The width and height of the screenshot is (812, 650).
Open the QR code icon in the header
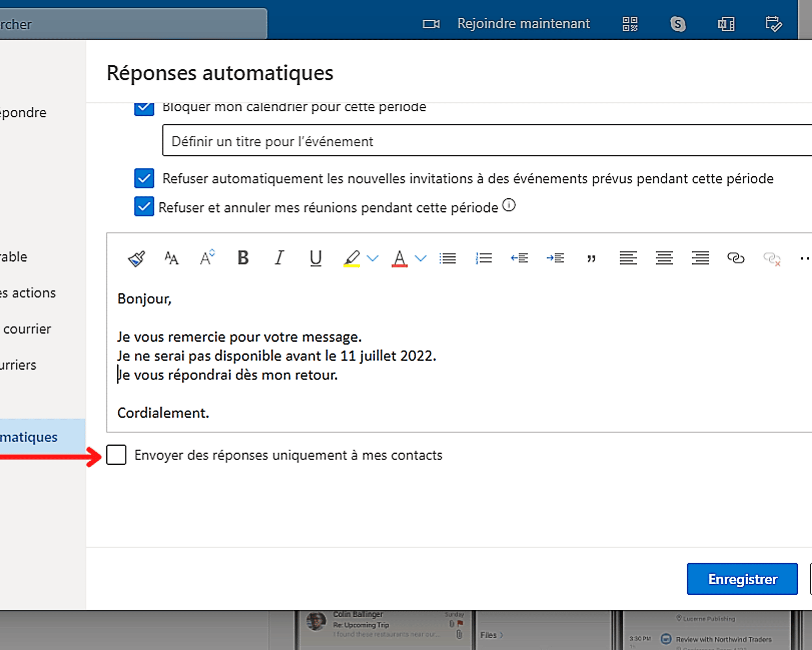pyautogui.click(x=630, y=24)
